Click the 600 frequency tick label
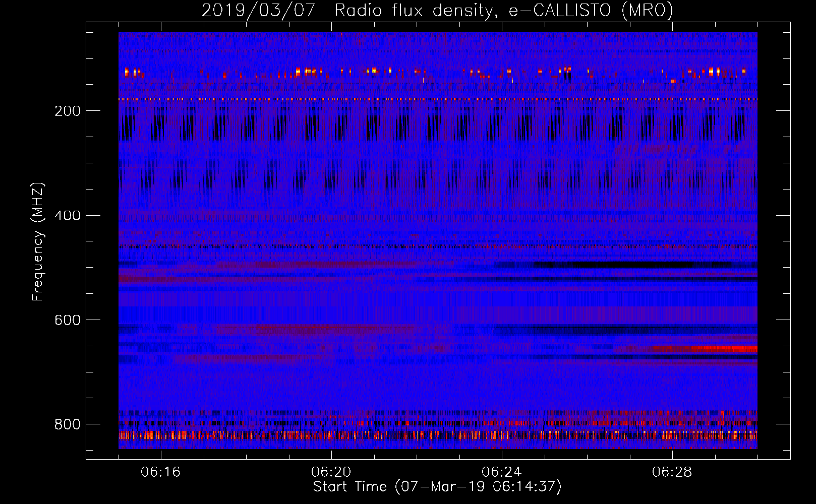Viewport: 816px width, 504px height. click(x=67, y=320)
